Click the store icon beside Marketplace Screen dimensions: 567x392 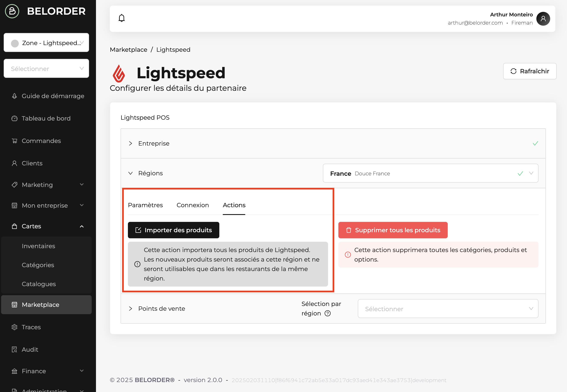click(x=14, y=304)
